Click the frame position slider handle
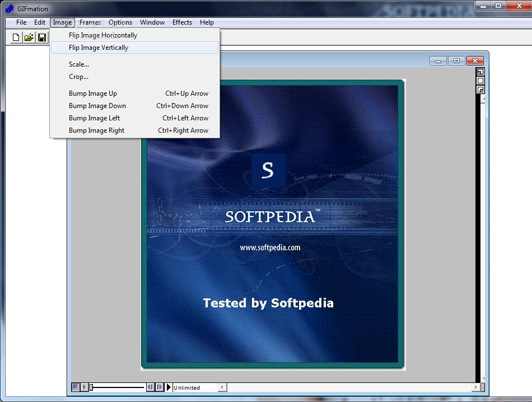The image size is (532, 402). point(91,387)
